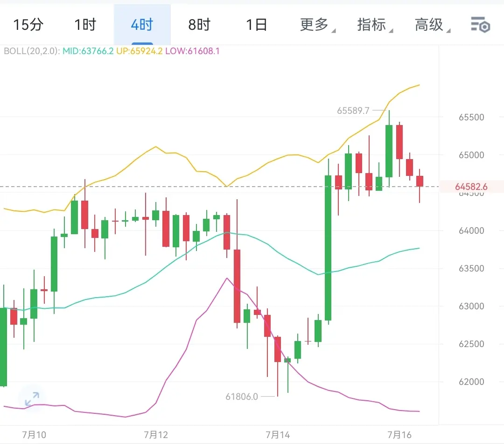
Task: Click the MID:63766.2 value label
Action: click(x=88, y=51)
